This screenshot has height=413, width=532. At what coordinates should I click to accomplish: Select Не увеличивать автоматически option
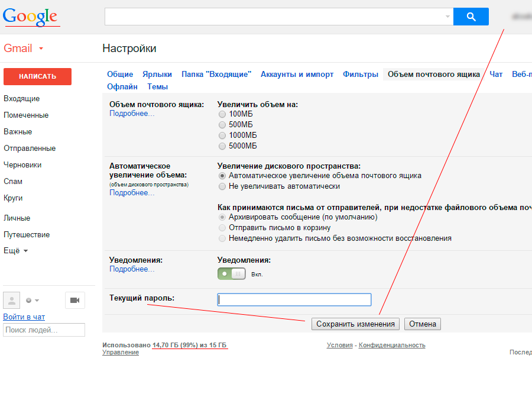222,186
